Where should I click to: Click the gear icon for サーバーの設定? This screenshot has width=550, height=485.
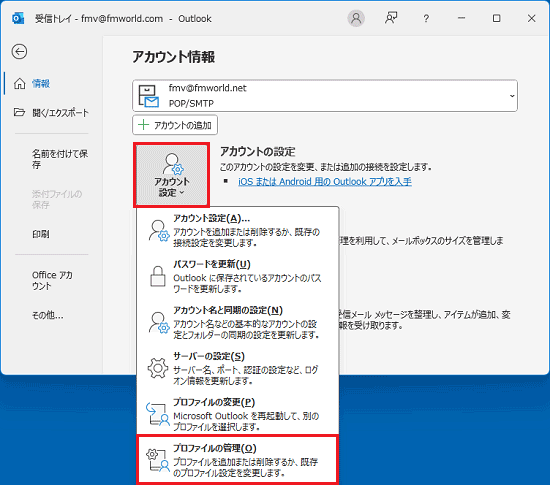click(158, 368)
